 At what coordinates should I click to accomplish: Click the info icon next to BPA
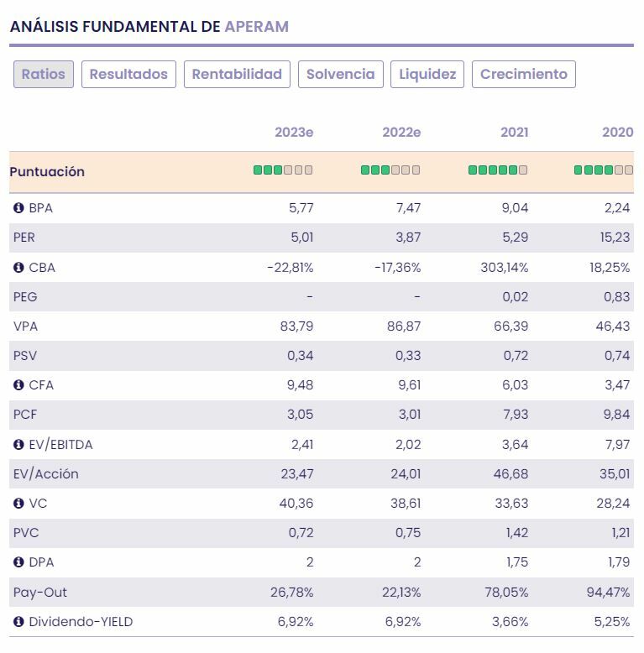pyautogui.click(x=18, y=208)
